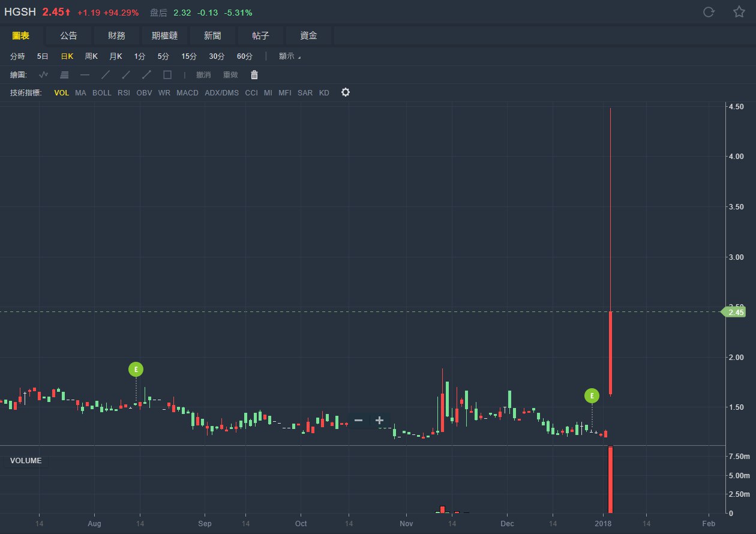Select the 周K timeframe
This screenshot has width=756, height=534.
pos(91,56)
